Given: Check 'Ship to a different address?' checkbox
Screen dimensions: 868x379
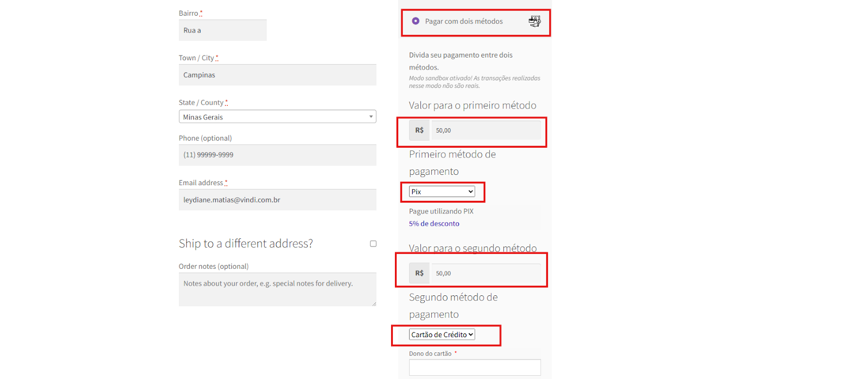Looking at the screenshot, I should (373, 244).
